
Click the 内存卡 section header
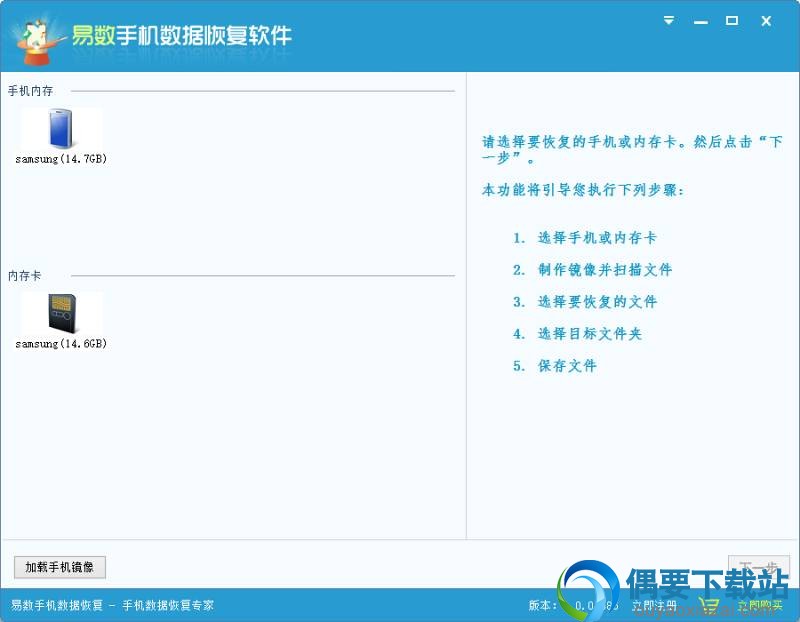(24, 276)
